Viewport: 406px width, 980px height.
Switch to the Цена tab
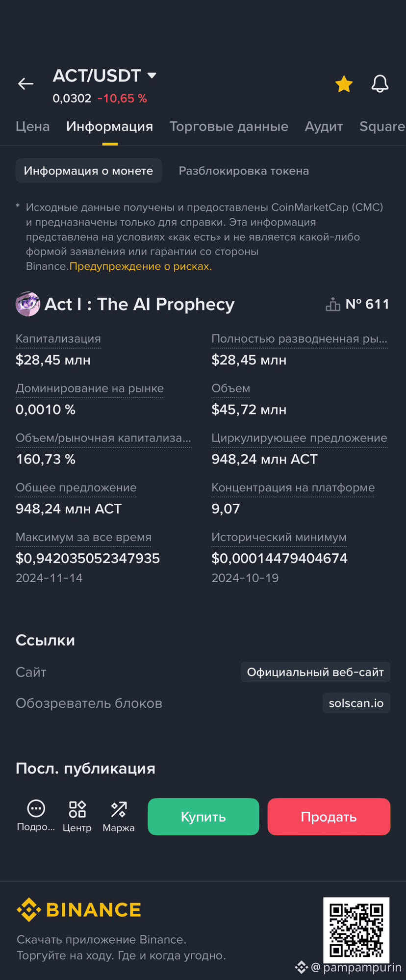(32, 127)
